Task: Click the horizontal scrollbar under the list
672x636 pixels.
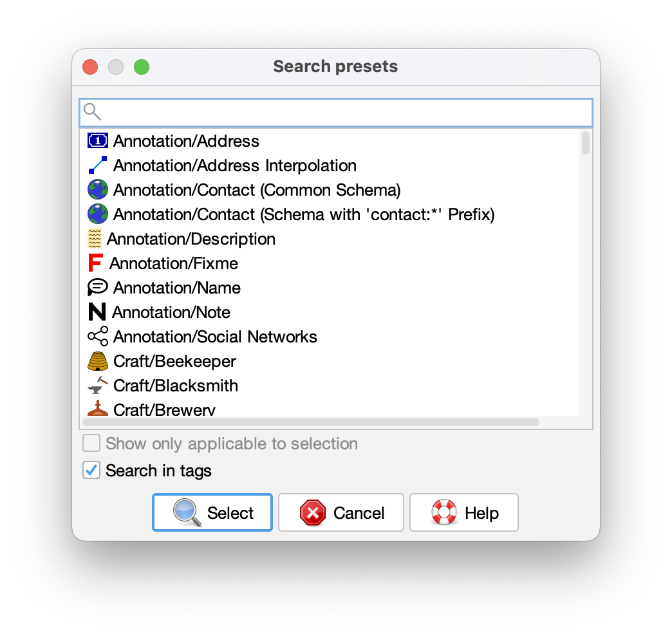Action: pyautogui.click(x=311, y=422)
